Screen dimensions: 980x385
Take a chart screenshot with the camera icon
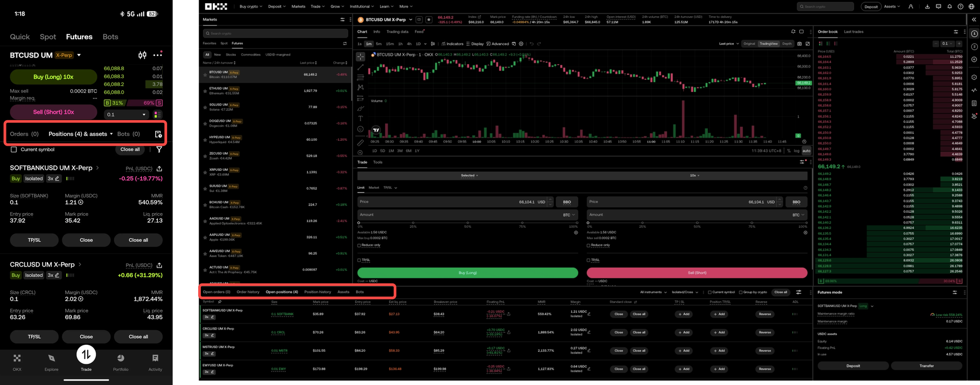(x=799, y=44)
